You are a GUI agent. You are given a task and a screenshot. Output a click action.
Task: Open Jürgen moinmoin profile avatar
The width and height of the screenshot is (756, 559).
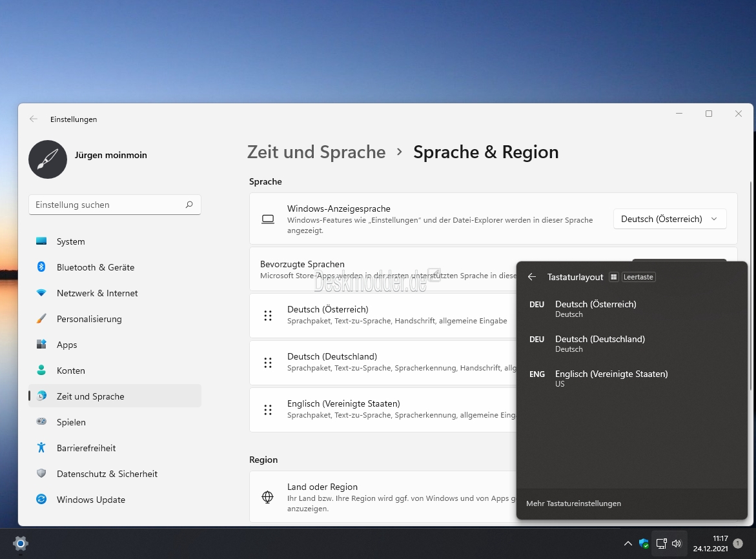(x=48, y=159)
